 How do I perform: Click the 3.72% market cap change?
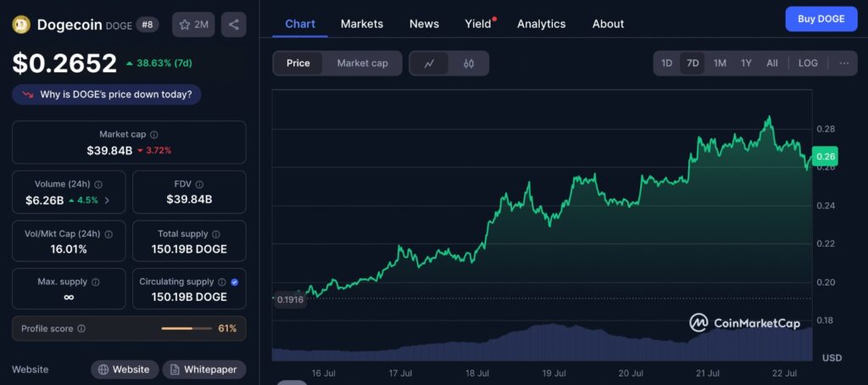(154, 151)
